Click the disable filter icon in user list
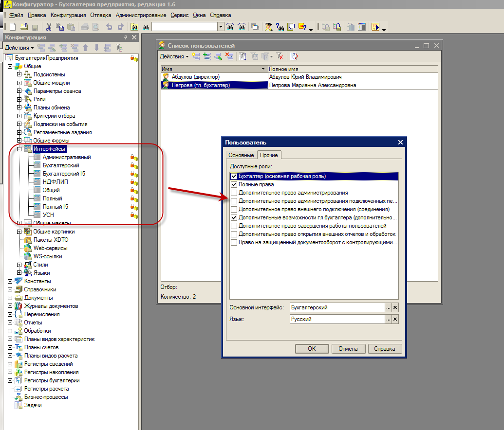The image size is (504, 430). [280, 56]
